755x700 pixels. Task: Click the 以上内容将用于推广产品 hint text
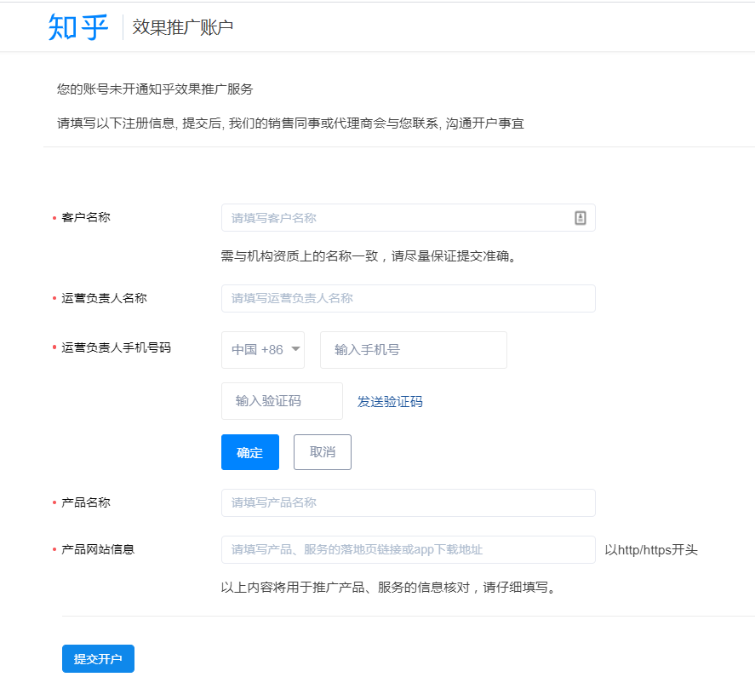pos(388,588)
